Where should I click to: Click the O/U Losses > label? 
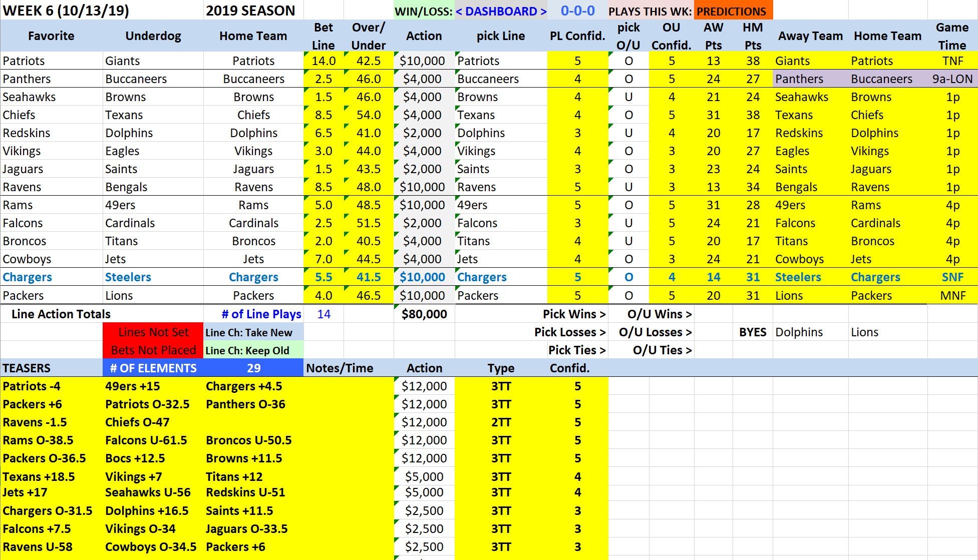point(655,332)
